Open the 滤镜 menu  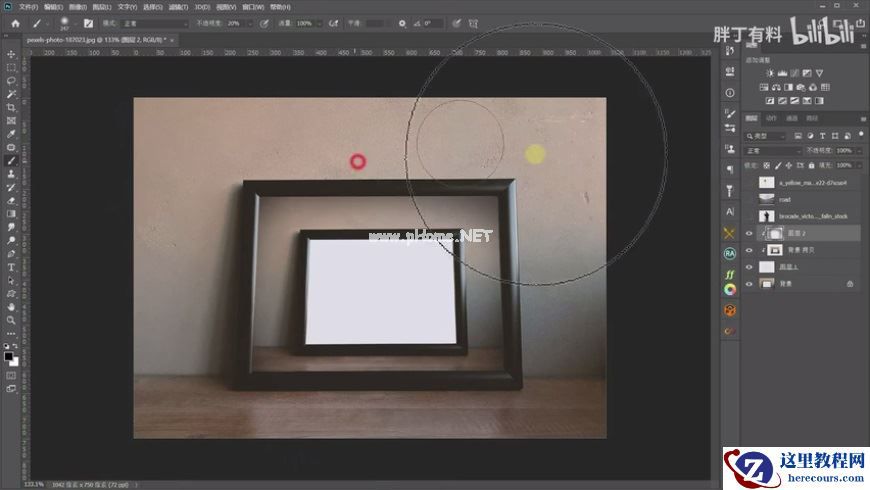click(179, 6)
